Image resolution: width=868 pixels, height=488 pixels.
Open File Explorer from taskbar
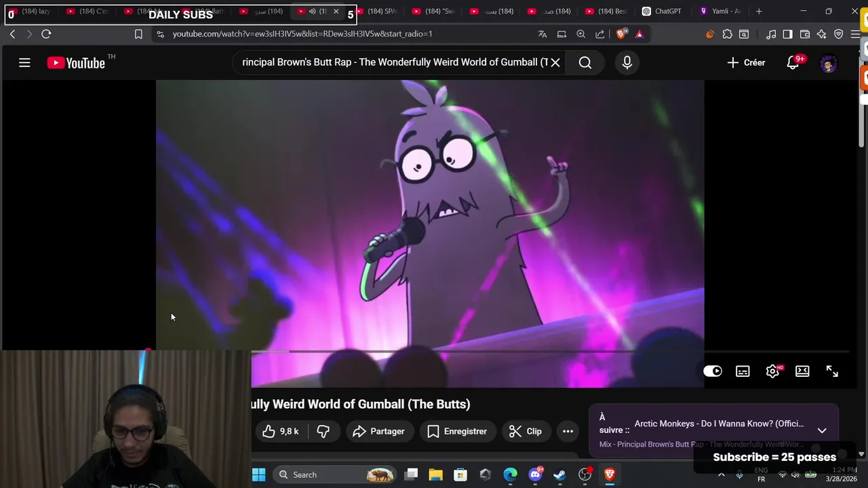[435, 474]
